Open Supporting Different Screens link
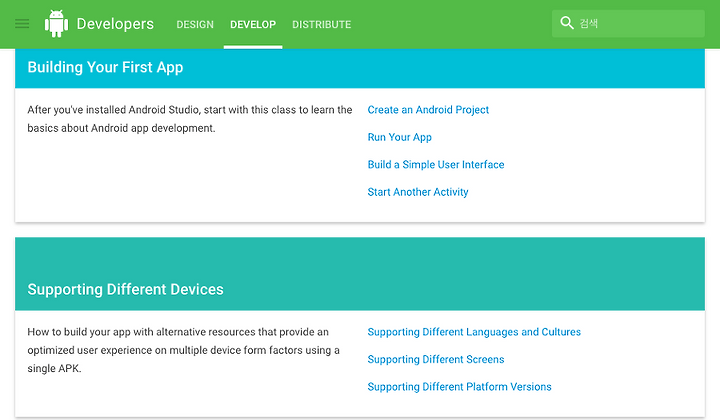The height and width of the screenshot is (420, 720). (x=436, y=359)
